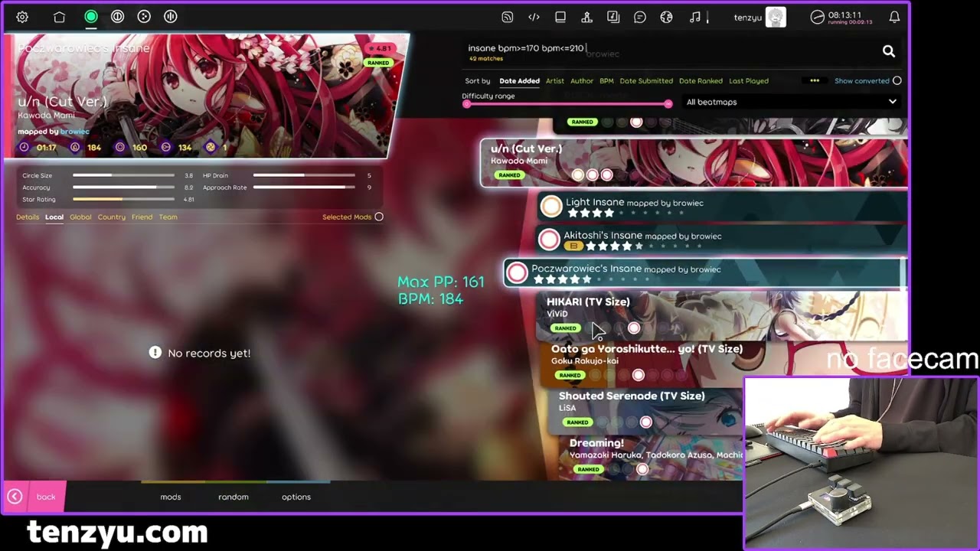Open the chat bubble icon

[x=640, y=17]
